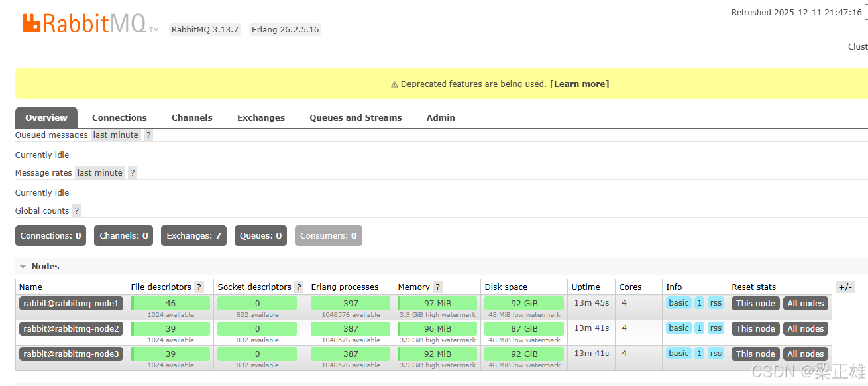Reset stats for All nodes on node2 row
868x386 pixels.
tap(806, 328)
